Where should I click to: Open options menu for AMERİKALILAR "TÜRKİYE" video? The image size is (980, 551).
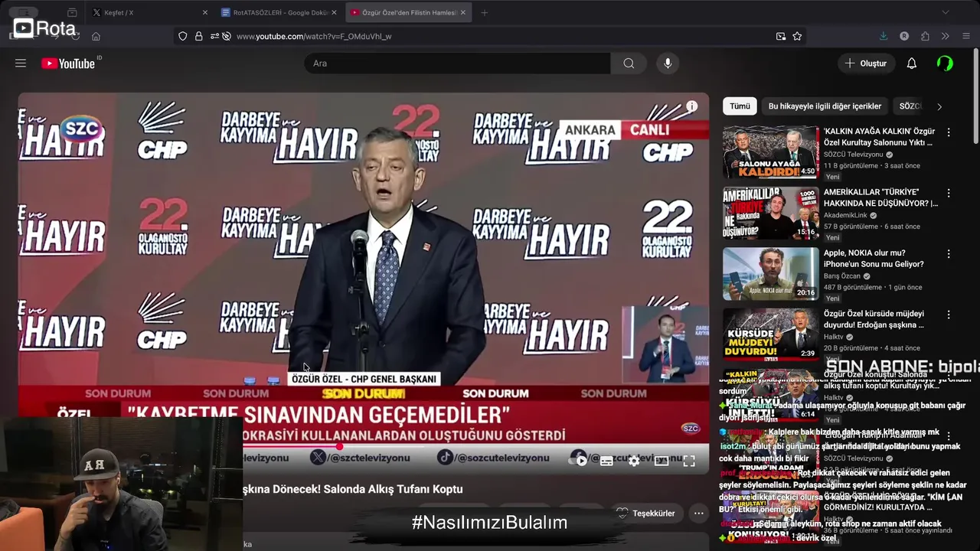click(949, 193)
